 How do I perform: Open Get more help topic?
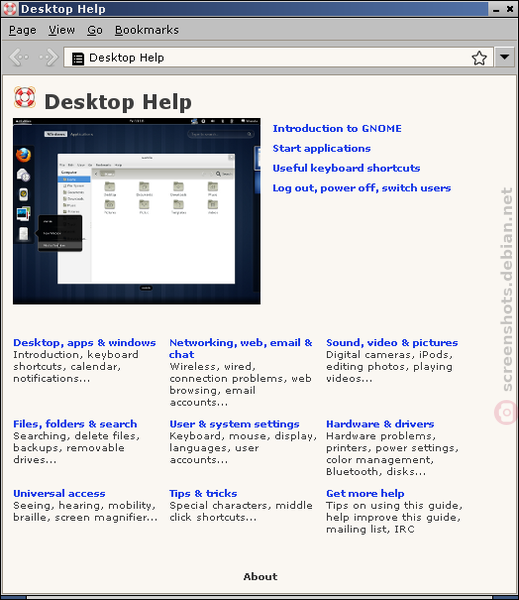(365, 494)
